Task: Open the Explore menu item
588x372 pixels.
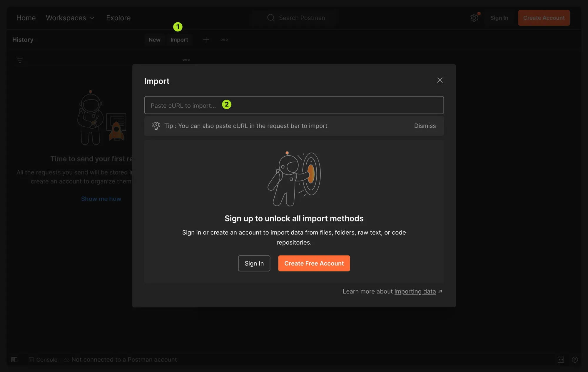Action: [118, 18]
